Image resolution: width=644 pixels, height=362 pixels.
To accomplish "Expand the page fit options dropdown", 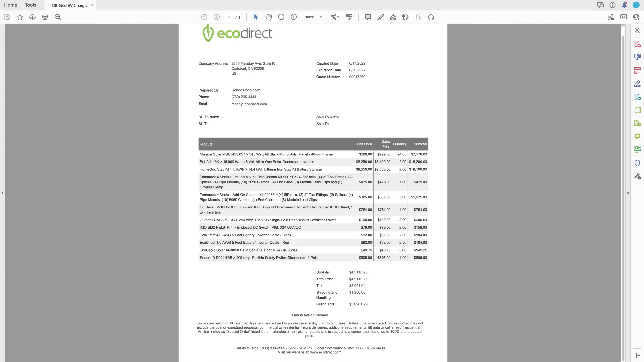I will click(338, 17).
